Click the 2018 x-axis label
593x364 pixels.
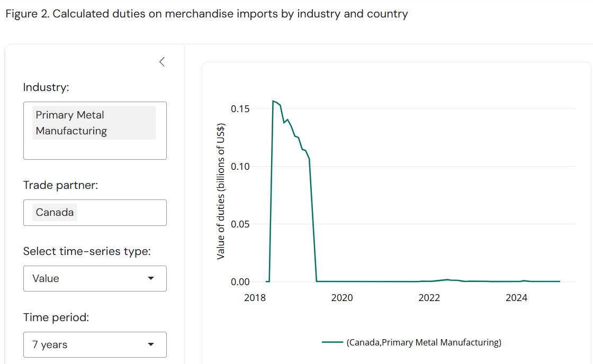pos(254,298)
